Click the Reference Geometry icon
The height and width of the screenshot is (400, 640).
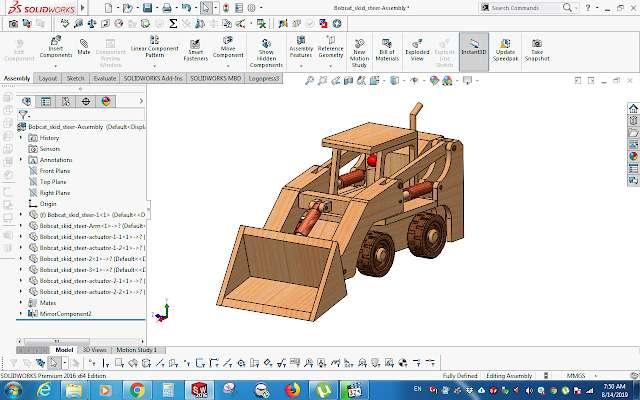pyautogui.click(x=331, y=48)
